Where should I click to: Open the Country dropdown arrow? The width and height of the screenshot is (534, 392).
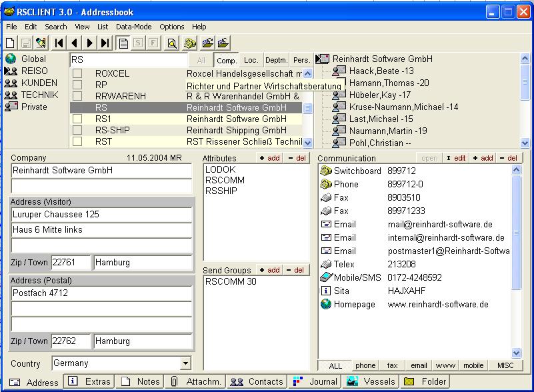click(x=185, y=363)
